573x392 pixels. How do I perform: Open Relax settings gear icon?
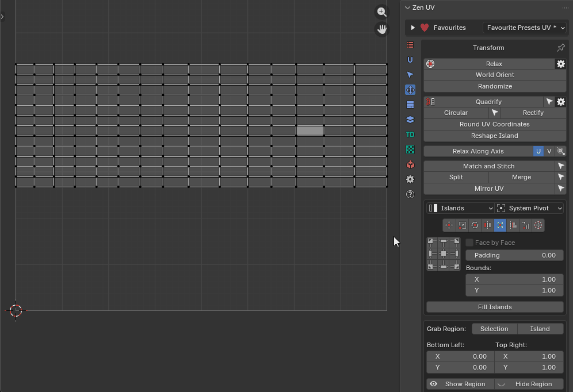[x=560, y=64]
